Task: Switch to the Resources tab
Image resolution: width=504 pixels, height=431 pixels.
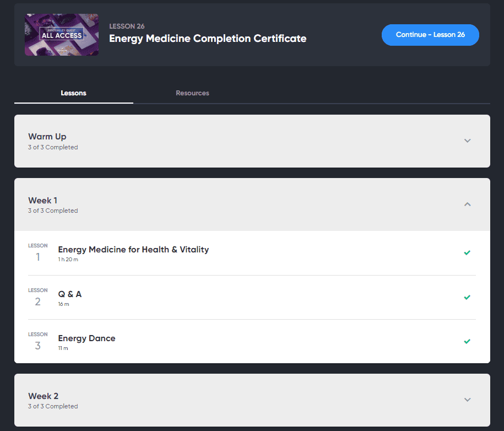Action: coord(192,93)
